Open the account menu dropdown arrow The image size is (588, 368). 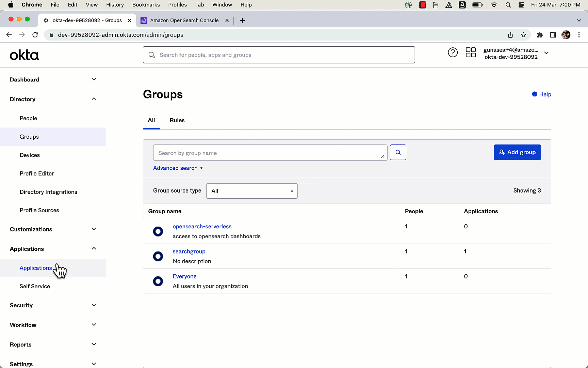[546, 53]
